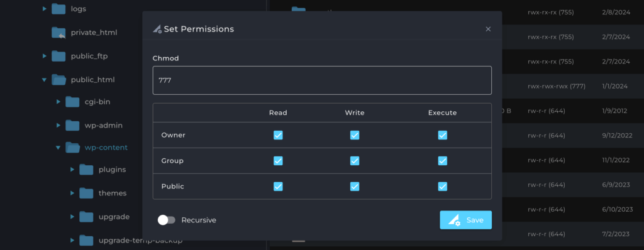Click the plugins folder icon
The width and height of the screenshot is (644, 250).
click(x=86, y=170)
